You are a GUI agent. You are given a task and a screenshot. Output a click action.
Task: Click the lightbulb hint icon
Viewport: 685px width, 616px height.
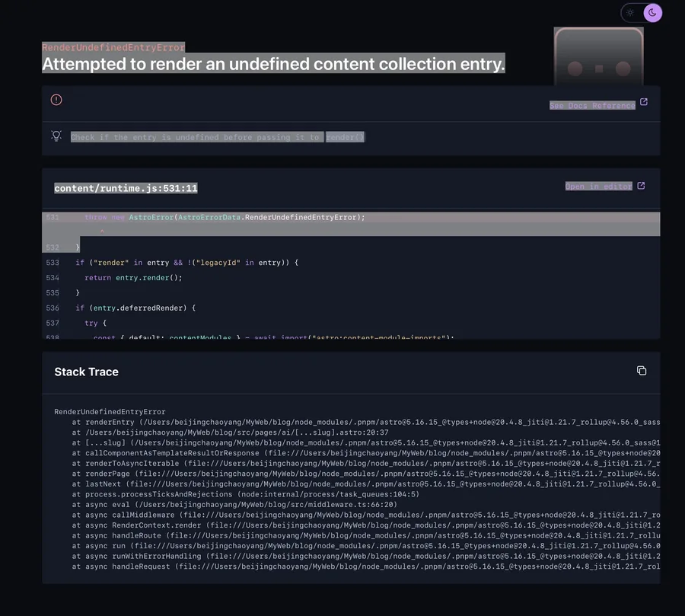pos(56,136)
